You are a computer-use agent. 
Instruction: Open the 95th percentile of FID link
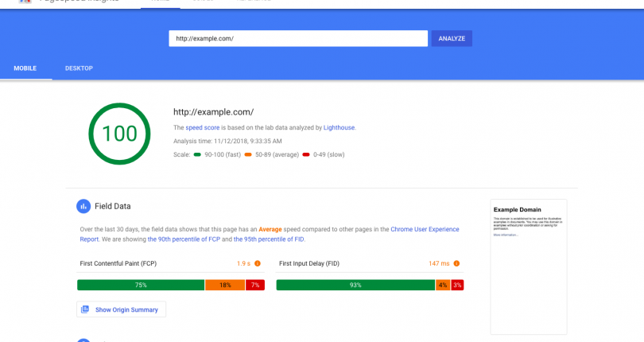coord(269,239)
